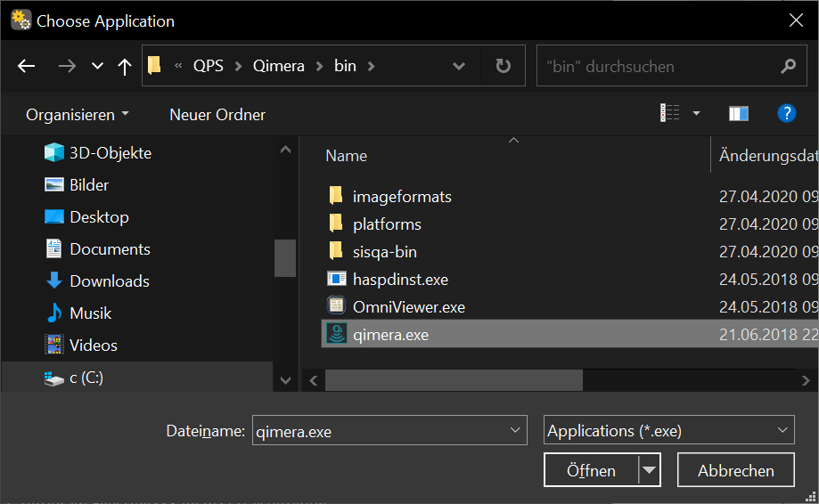Open the Organisieren menu
This screenshot has height=504, width=819.
point(77,115)
